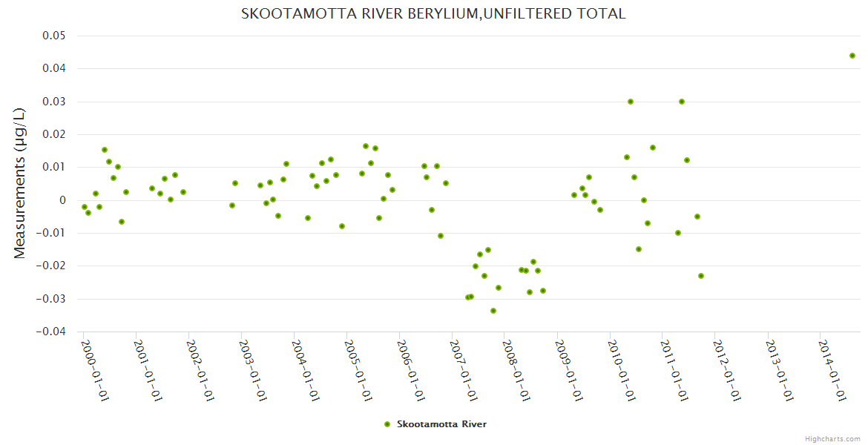Click the 2014-01-01 x-axis label
868x445 pixels.
point(831,370)
